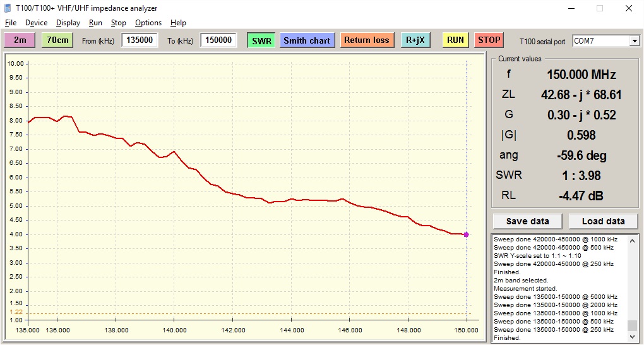The image size is (644, 345).
Task: Switch to the R+jX display
Action: point(415,40)
